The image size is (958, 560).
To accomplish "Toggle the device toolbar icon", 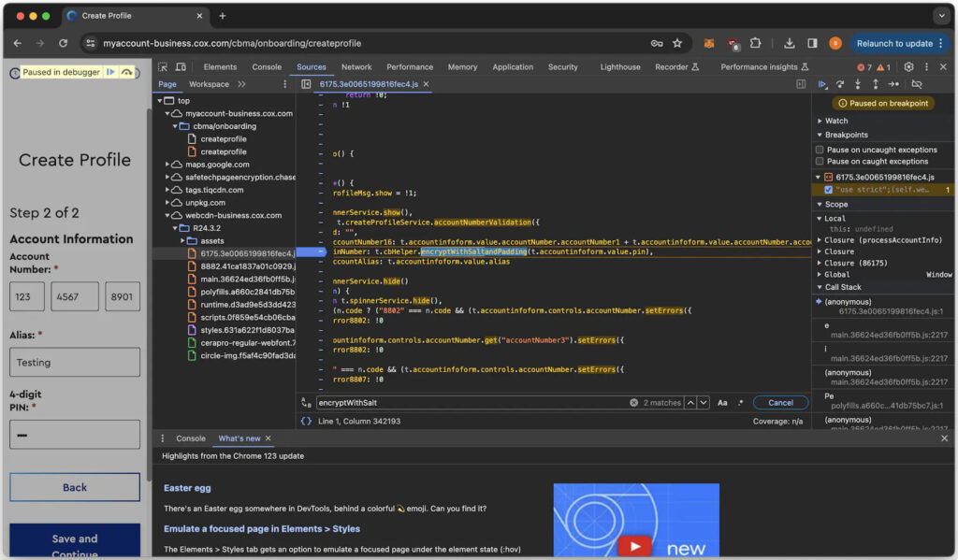I will [181, 67].
